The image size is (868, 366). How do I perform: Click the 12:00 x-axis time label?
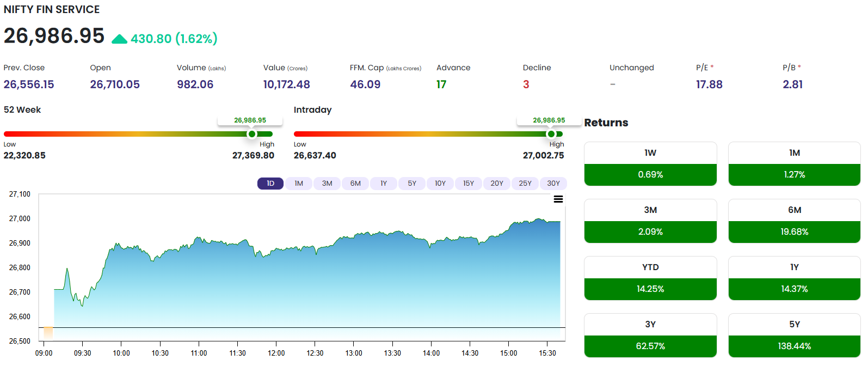[x=276, y=353]
